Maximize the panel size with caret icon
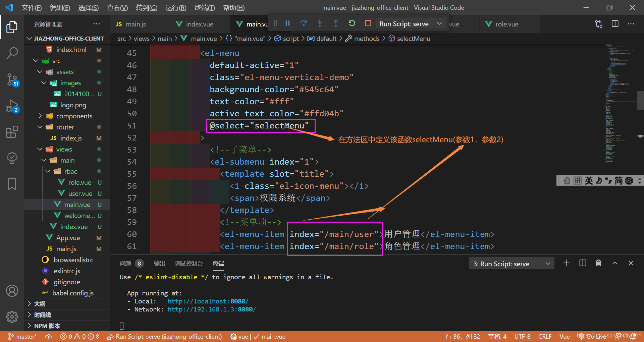This screenshot has width=644, height=342. (615, 263)
